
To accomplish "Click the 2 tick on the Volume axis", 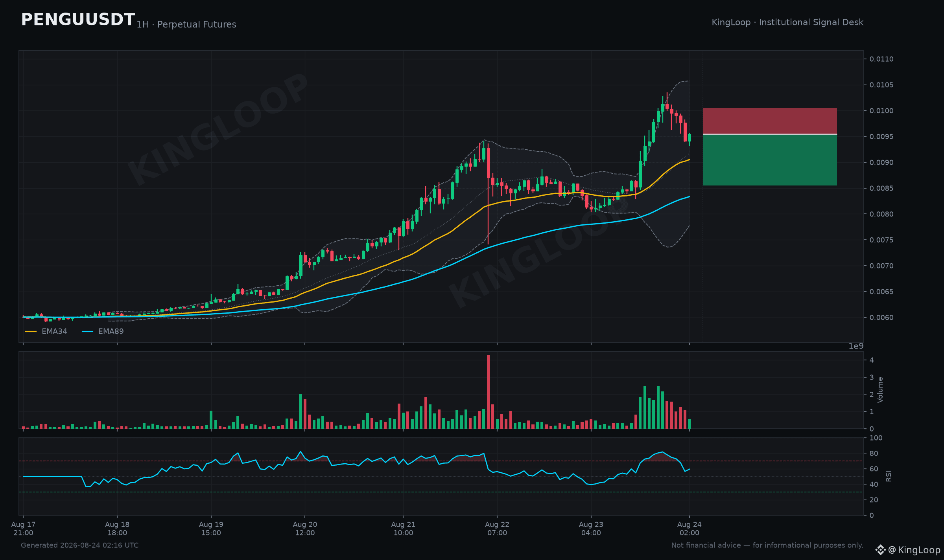I will [x=872, y=395].
